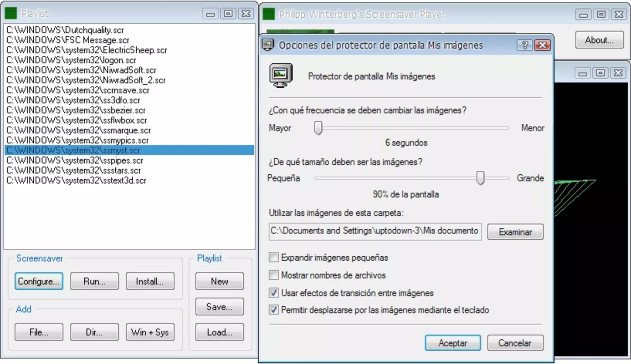Enable Expandir imágenes pequeñas checkbox

274,258
